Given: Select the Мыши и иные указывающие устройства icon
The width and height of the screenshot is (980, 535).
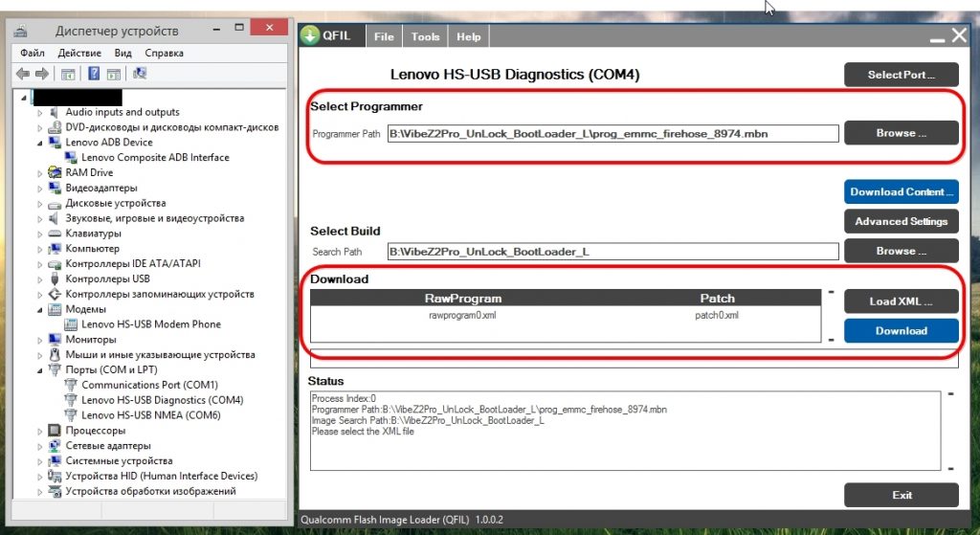Looking at the screenshot, I should pyautogui.click(x=55, y=354).
